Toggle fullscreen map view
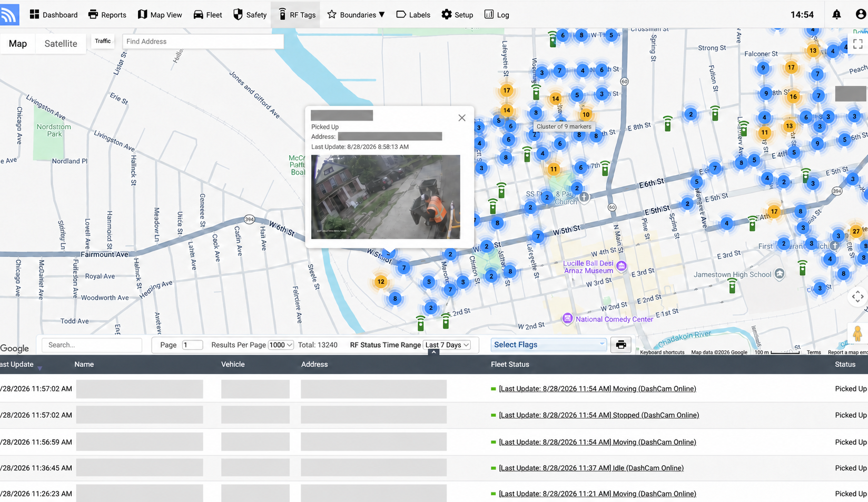 tap(857, 44)
